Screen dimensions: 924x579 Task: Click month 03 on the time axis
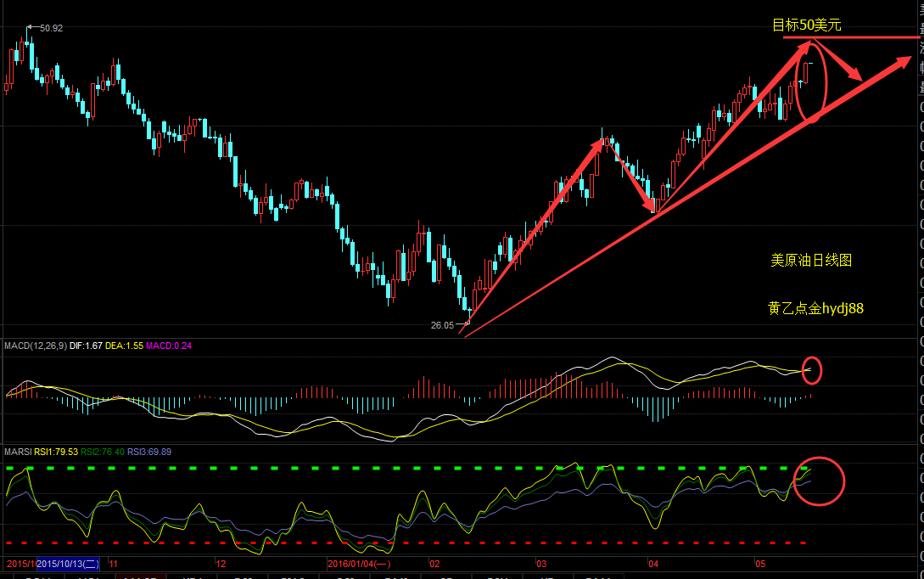point(540,564)
